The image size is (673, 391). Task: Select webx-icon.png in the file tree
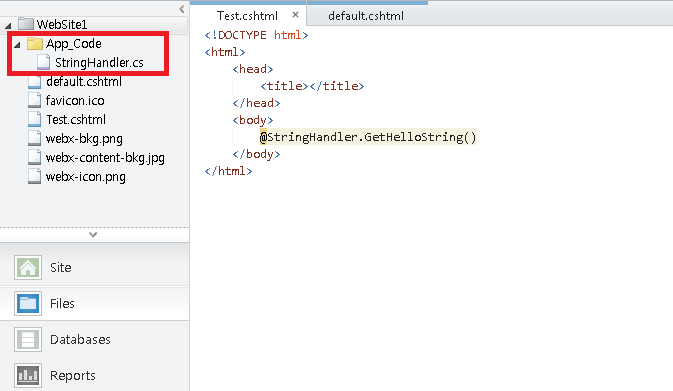pyautogui.click(x=86, y=176)
